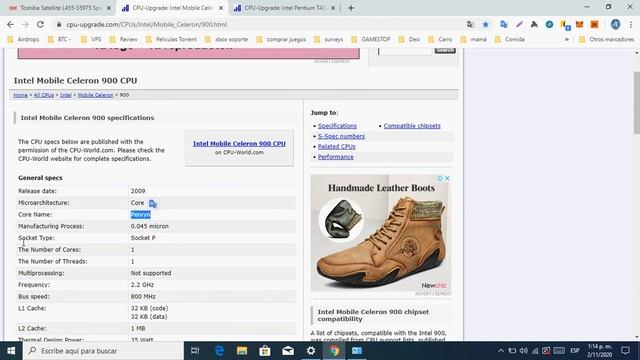Open the Airdrops bookmark folder
Viewport: 640px width, 360px height.
coord(24,40)
